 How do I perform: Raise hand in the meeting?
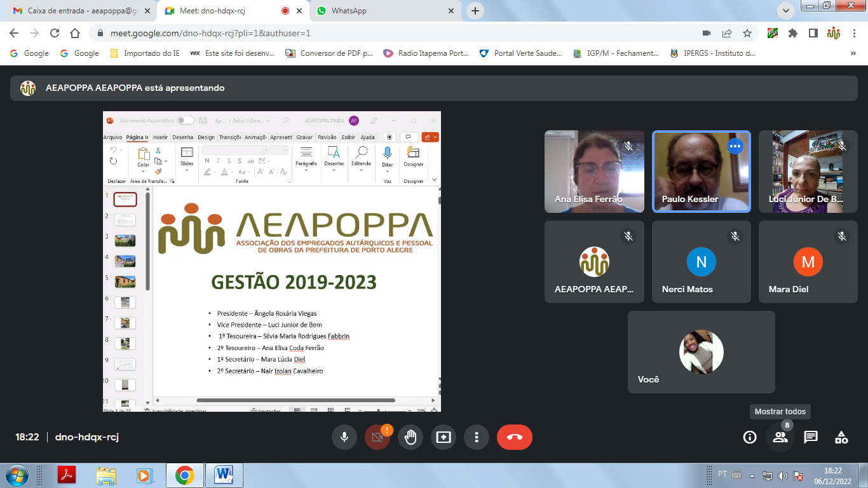410,437
